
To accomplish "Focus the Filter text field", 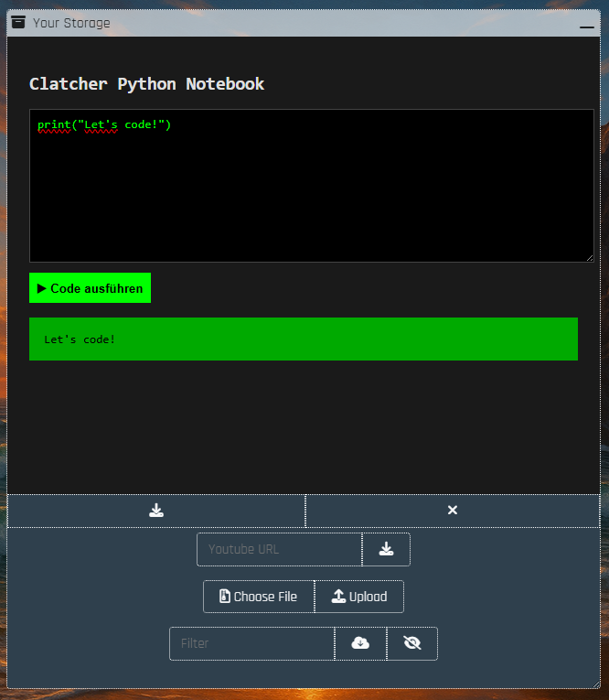I will [x=252, y=643].
